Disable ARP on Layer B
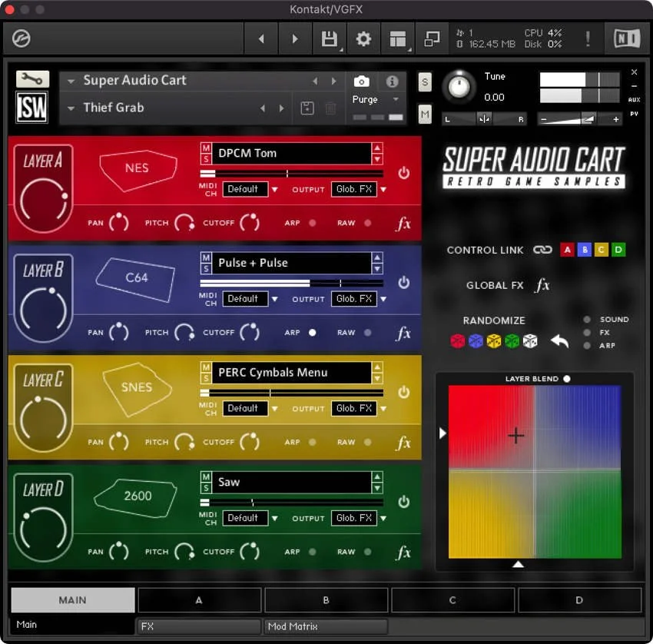 pyautogui.click(x=313, y=333)
